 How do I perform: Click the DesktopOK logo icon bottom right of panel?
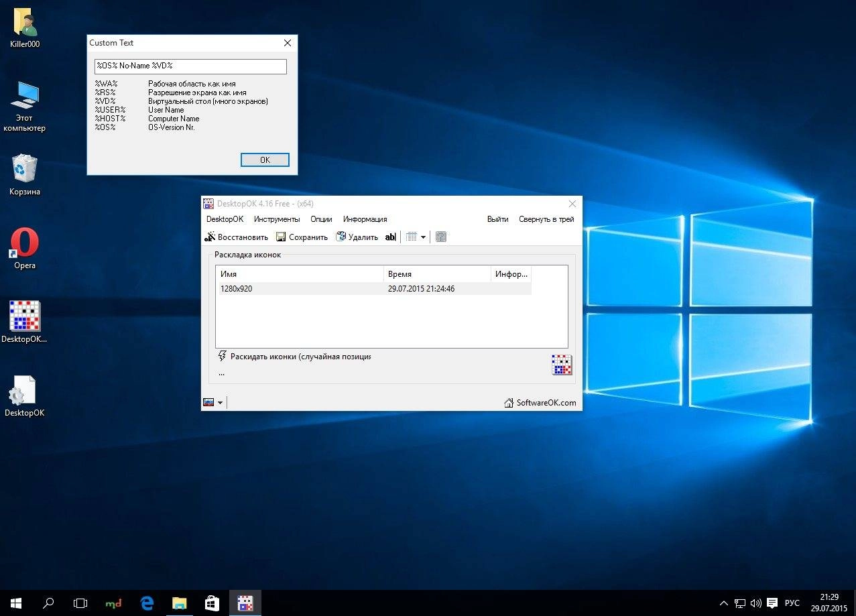(x=562, y=365)
